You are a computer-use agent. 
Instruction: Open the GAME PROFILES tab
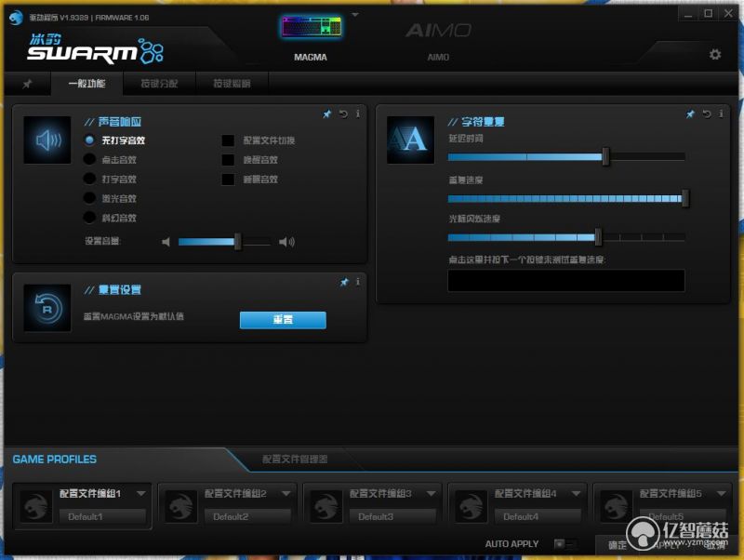point(55,460)
